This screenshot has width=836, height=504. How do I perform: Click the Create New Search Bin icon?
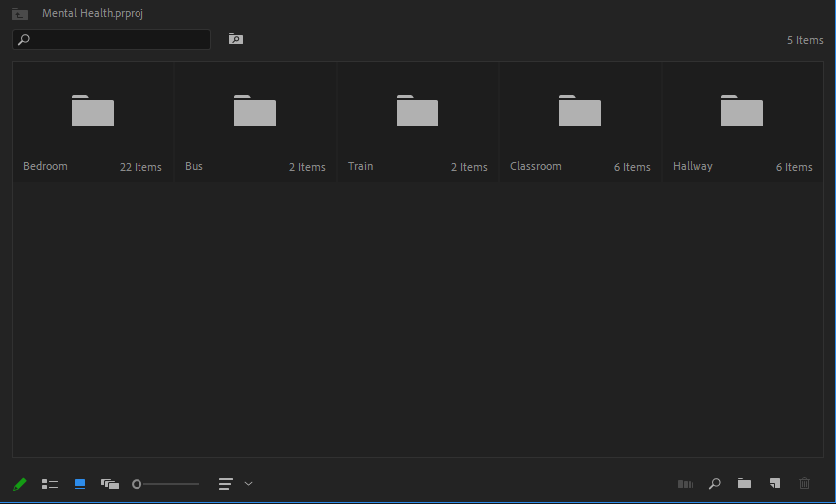click(x=236, y=39)
